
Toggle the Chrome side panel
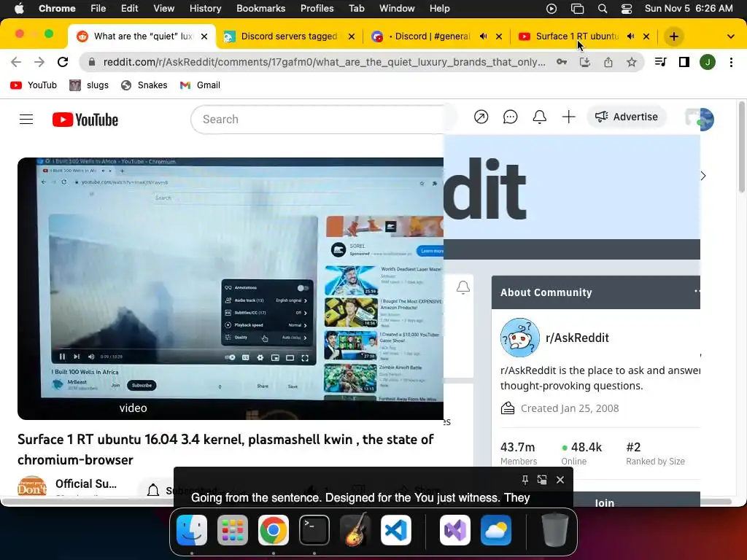coord(684,62)
